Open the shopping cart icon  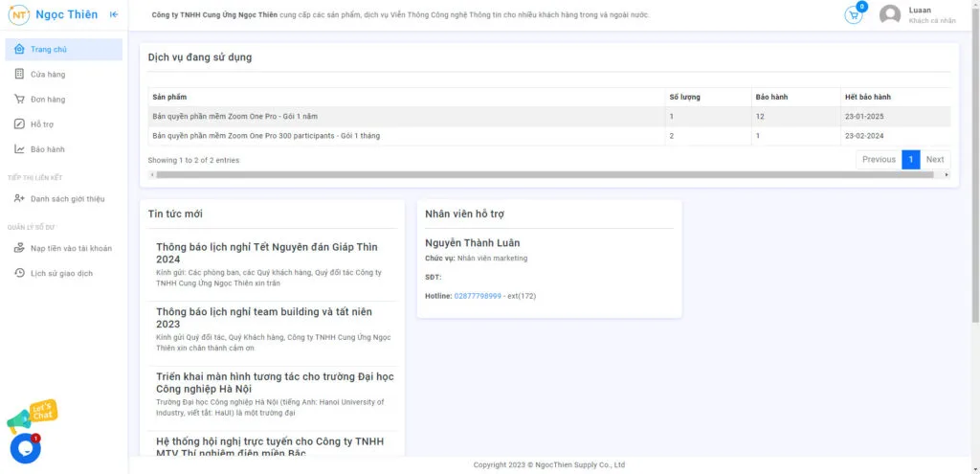tap(853, 15)
